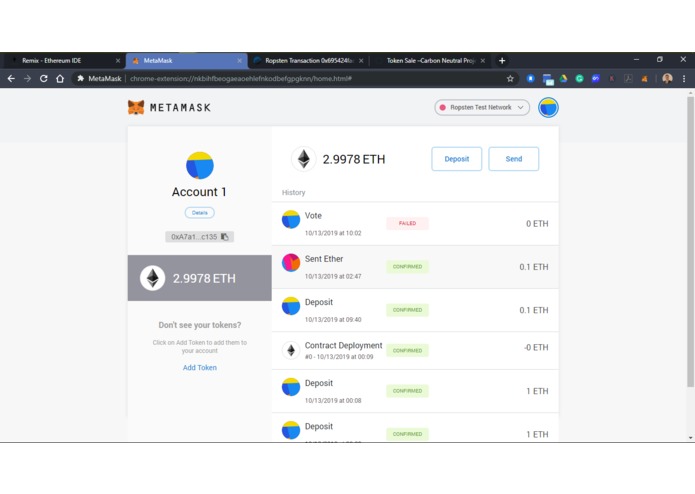Click the browser back arrow

(x=11, y=78)
